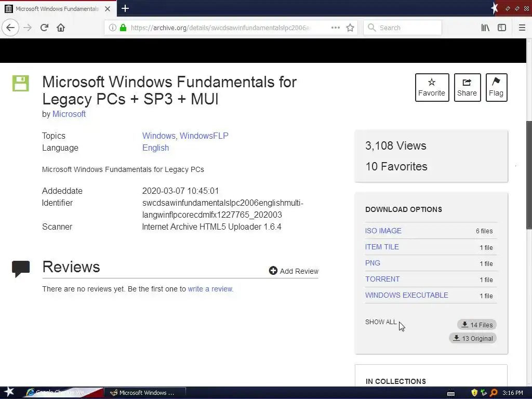The width and height of the screenshot is (532, 399).
Task: Open the English language link
Action: click(155, 148)
